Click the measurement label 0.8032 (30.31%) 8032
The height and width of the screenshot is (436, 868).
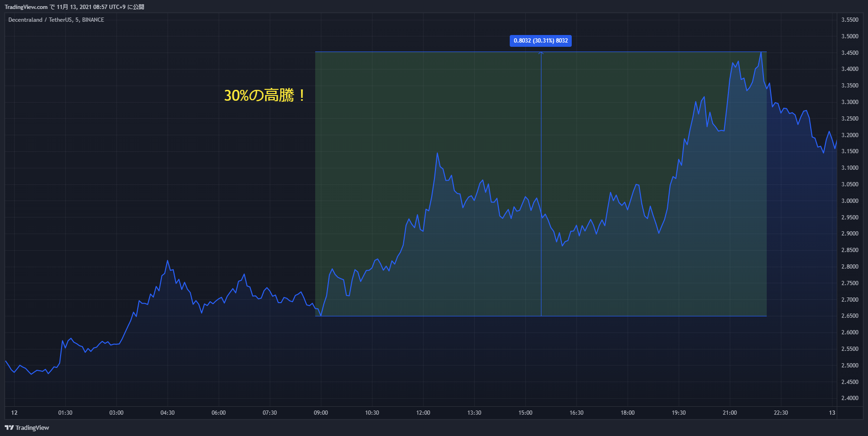[540, 41]
